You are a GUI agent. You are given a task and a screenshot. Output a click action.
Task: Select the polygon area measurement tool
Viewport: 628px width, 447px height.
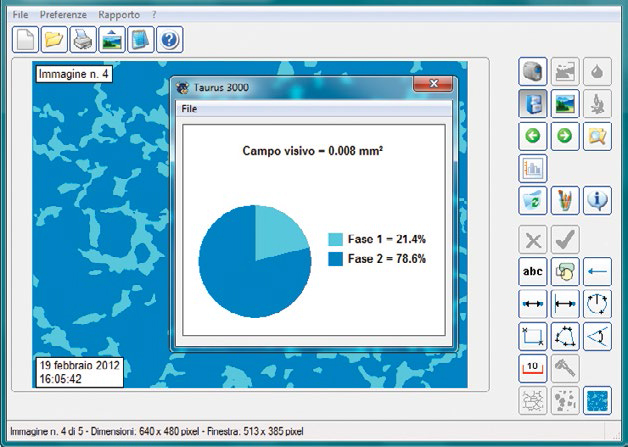click(565, 335)
